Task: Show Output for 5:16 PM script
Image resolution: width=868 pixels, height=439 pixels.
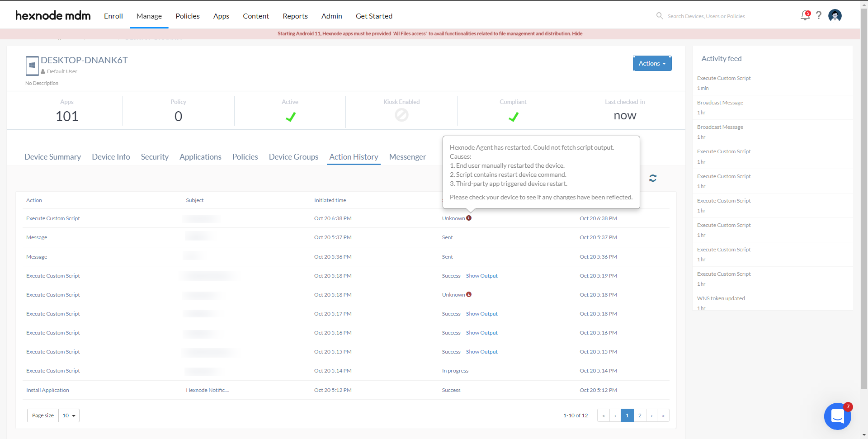Action: (481, 333)
